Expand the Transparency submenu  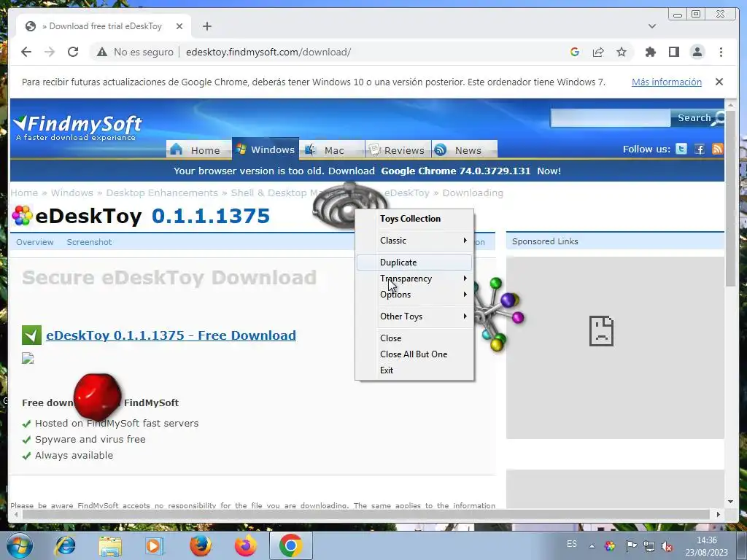[x=414, y=279]
